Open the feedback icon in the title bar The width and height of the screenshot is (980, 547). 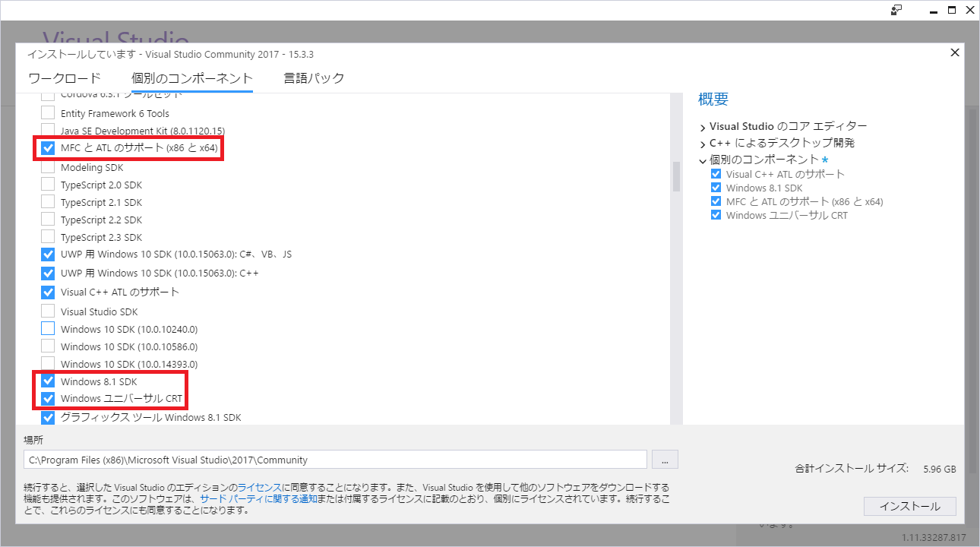click(x=896, y=10)
